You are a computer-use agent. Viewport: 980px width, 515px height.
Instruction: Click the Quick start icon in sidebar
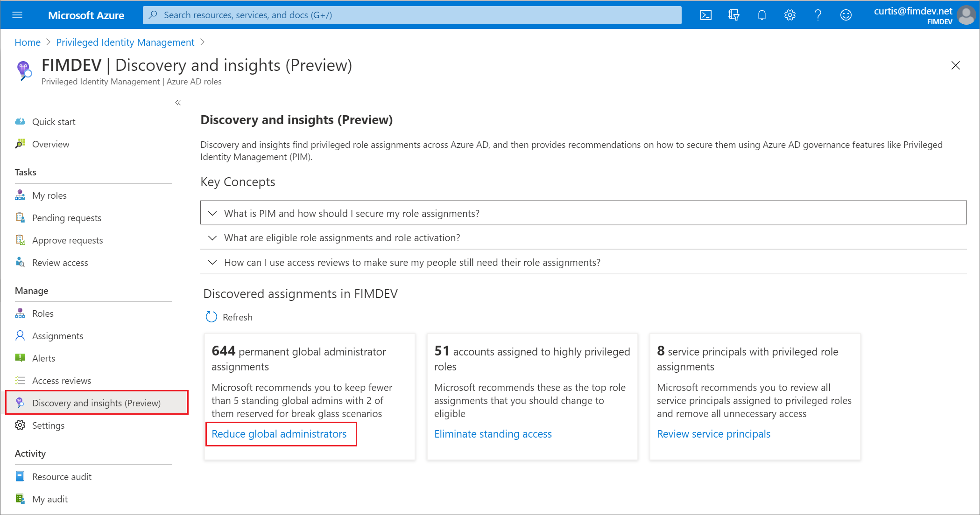click(21, 121)
